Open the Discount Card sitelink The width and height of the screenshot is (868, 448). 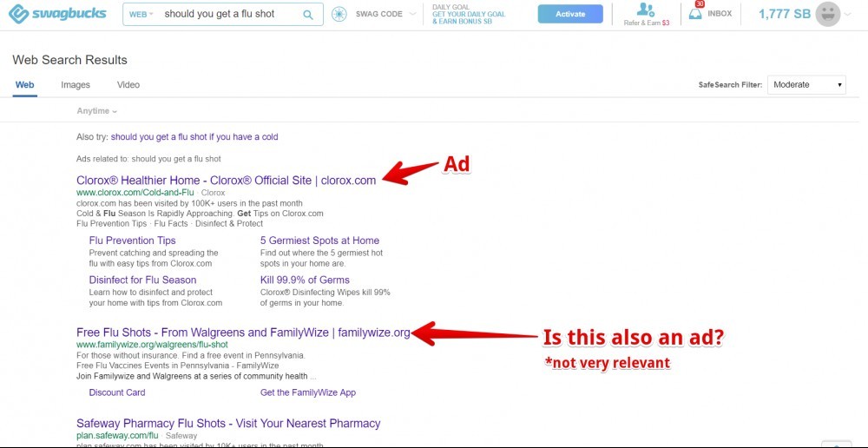click(x=117, y=392)
